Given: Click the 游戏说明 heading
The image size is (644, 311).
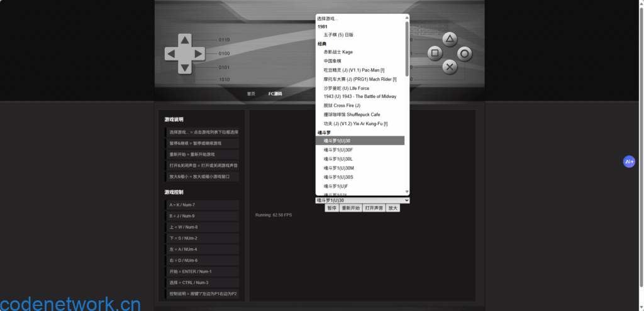Looking at the screenshot, I should click(x=174, y=119).
